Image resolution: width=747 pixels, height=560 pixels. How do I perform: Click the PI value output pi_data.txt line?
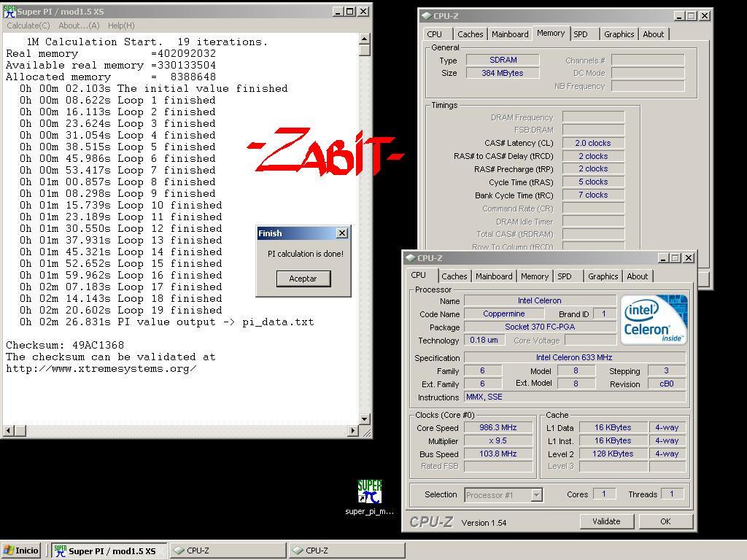point(167,322)
